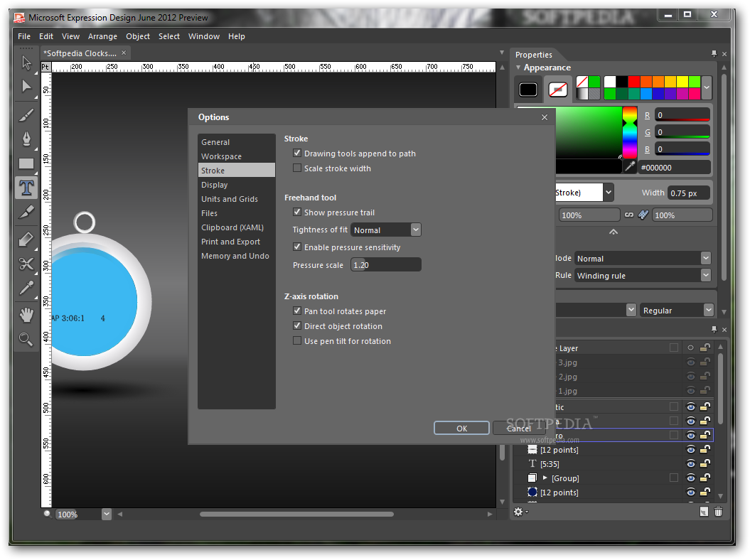This screenshot has width=750, height=560.
Task: Pick the eyedropper beside hex color field
Action: tap(631, 166)
